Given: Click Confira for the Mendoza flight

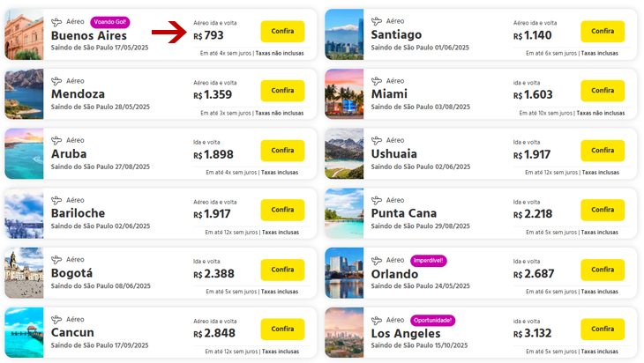Looking at the screenshot, I should coord(282,91).
